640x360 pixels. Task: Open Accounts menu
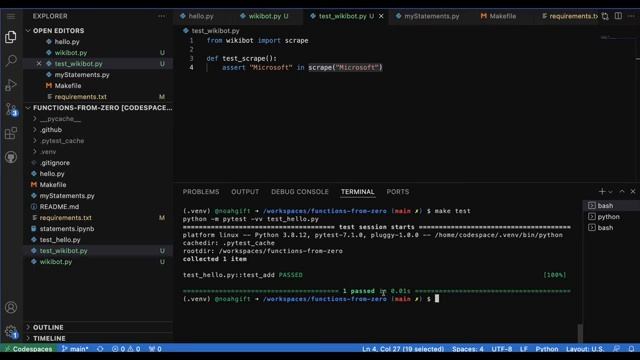(11, 307)
